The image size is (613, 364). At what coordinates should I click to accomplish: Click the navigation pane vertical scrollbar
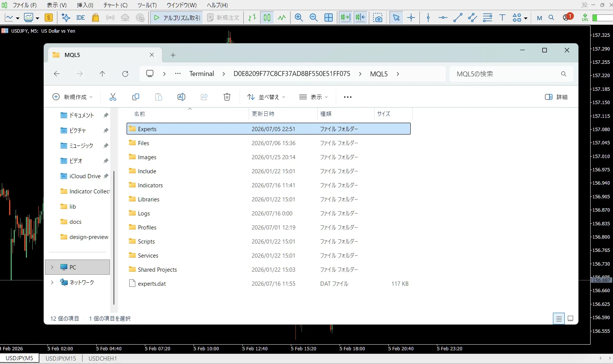coord(114,237)
